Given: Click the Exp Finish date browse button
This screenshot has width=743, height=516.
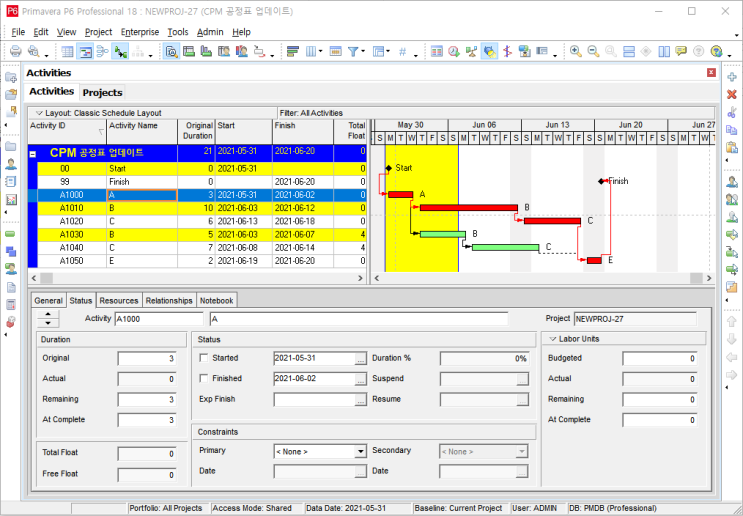Looking at the screenshot, I should click(x=361, y=400).
